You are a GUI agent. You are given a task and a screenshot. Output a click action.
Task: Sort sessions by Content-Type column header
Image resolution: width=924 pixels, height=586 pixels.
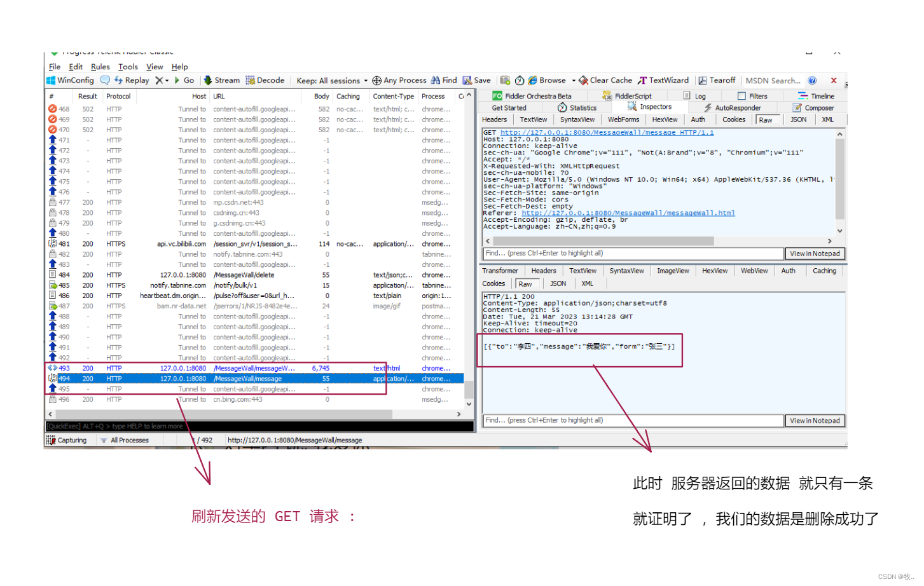coord(393,97)
